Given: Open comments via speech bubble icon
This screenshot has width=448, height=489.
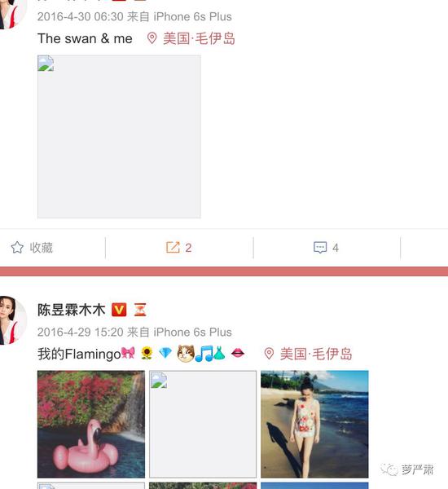Looking at the screenshot, I should (320, 248).
